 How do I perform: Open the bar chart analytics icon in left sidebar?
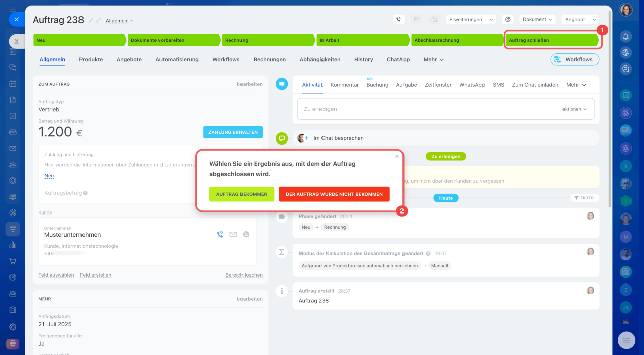(13, 245)
